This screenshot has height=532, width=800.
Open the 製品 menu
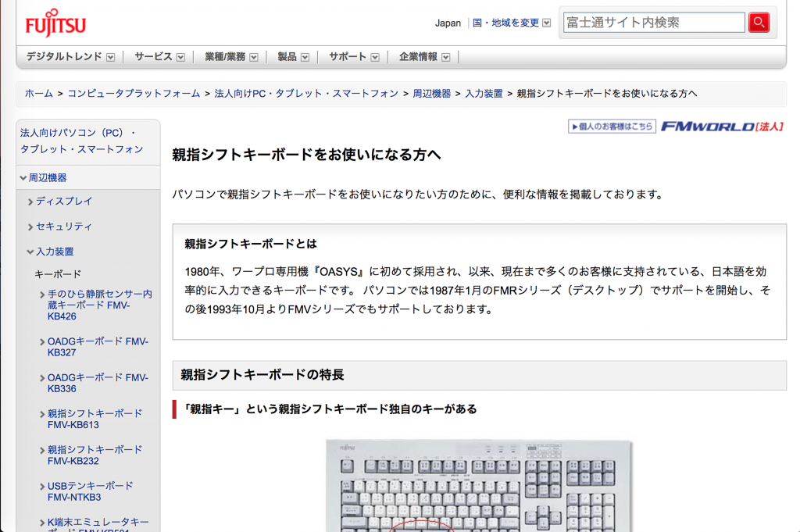click(x=294, y=56)
